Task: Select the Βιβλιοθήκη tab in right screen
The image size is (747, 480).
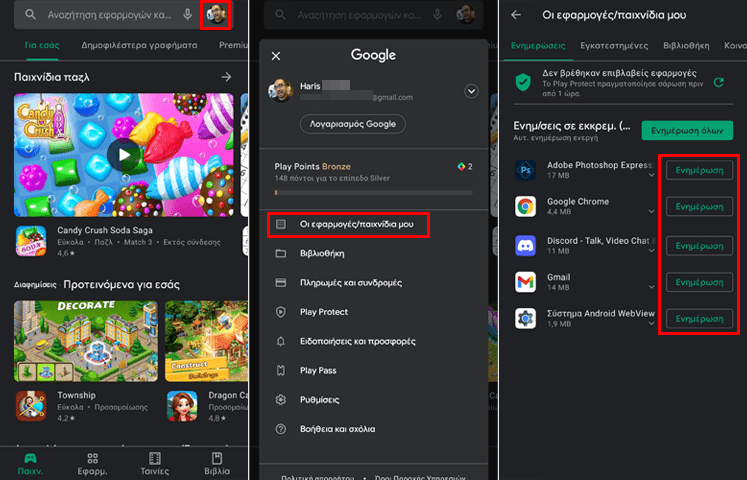Action: click(686, 46)
